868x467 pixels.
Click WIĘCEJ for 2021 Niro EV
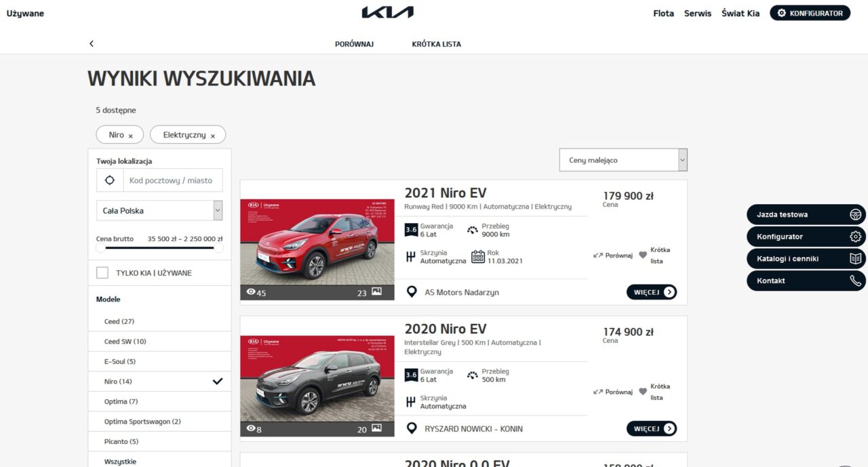pyautogui.click(x=652, y=292)
